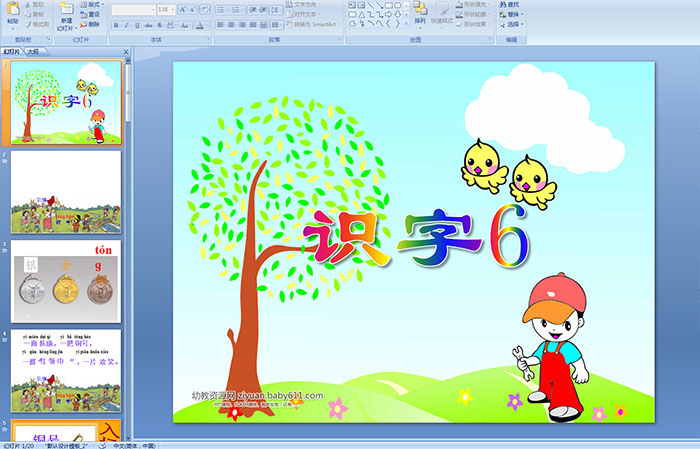Toggle Underline formatting
700x449 pixels.
click(137, 25)
